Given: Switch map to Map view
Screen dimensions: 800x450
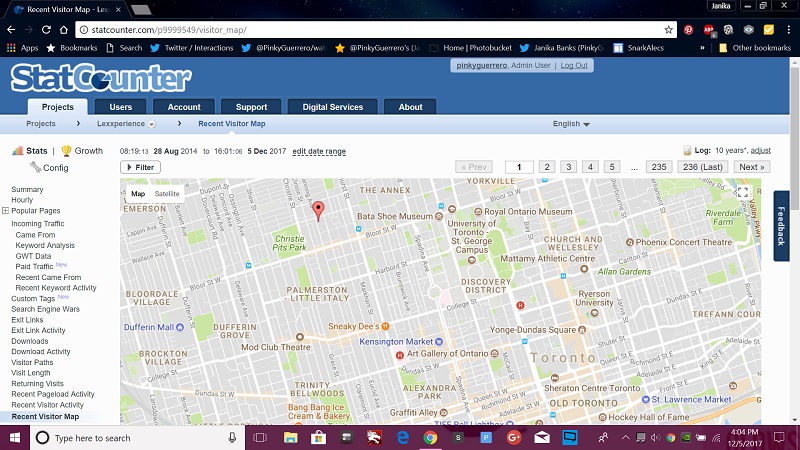Looking at the screenshot, I should click(138, 194).
